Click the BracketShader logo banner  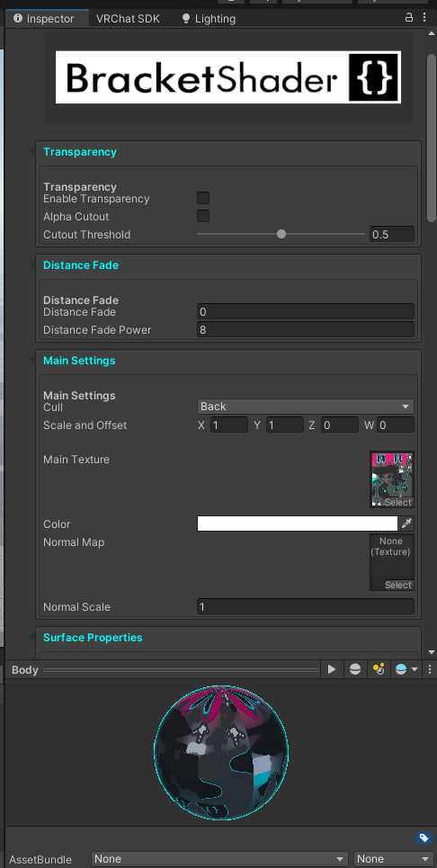pyautogui.click(x=227, y=77)
